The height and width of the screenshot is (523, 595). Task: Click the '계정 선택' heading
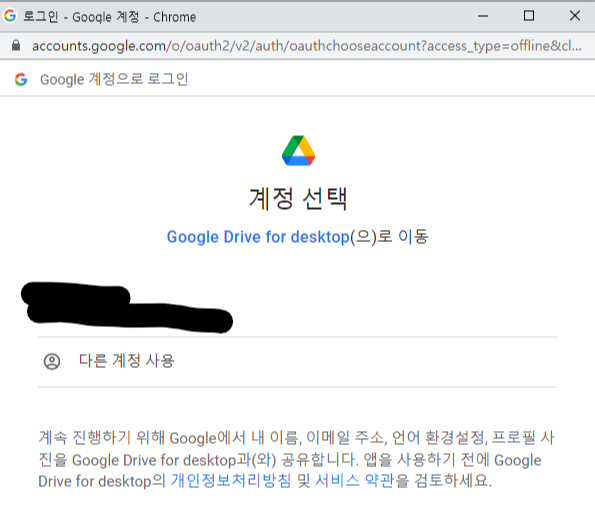[x=298, y=198]
